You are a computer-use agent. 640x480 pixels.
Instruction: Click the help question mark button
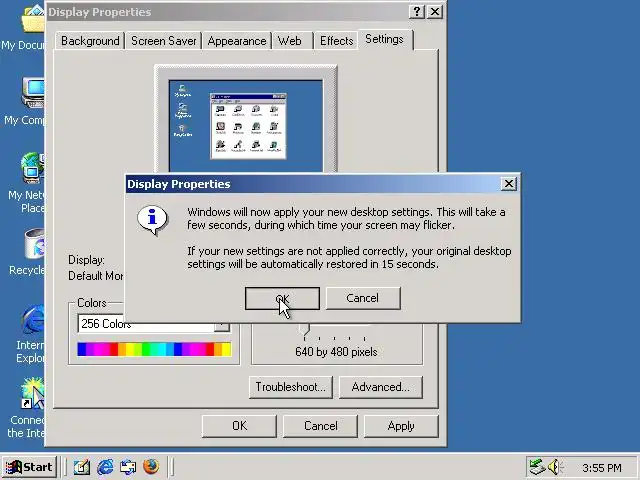point(417,11)
